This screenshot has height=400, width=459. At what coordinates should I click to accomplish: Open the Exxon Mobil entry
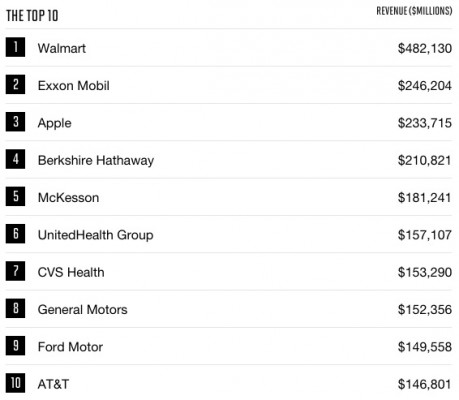pyautogui.click(x=74, y=86)
